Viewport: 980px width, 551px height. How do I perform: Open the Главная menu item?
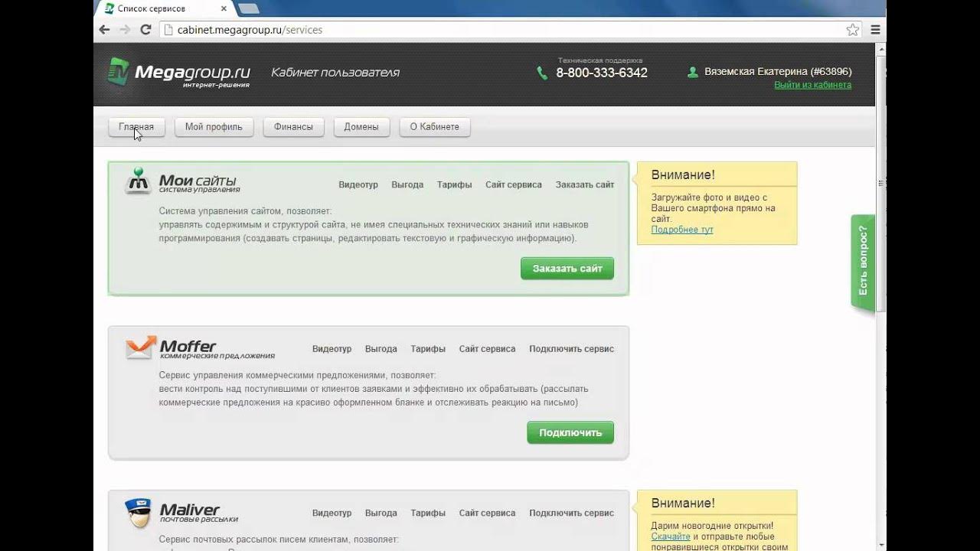click(136, 127)
